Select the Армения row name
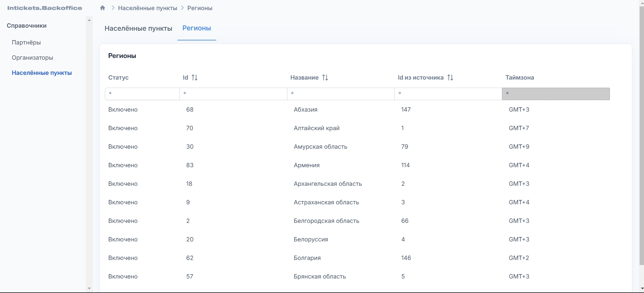Screen dimensions: 644x293 coord(307,165)
